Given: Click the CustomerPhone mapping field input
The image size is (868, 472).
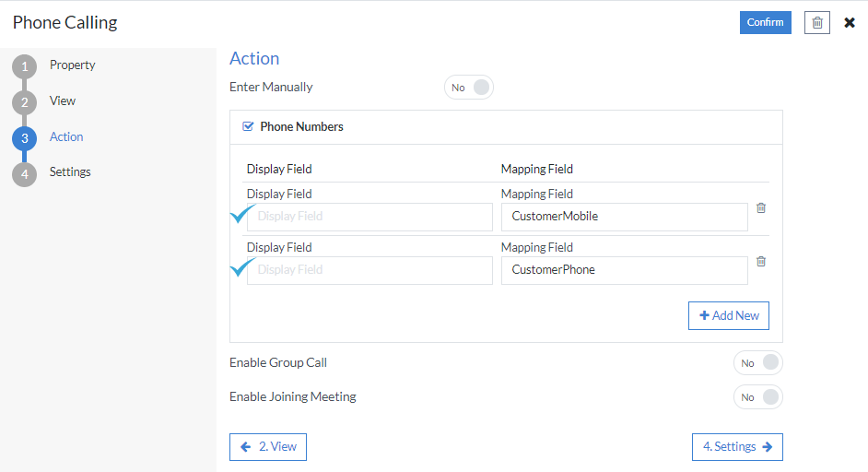Looking at the screenshot, I should tap(624, 270).
